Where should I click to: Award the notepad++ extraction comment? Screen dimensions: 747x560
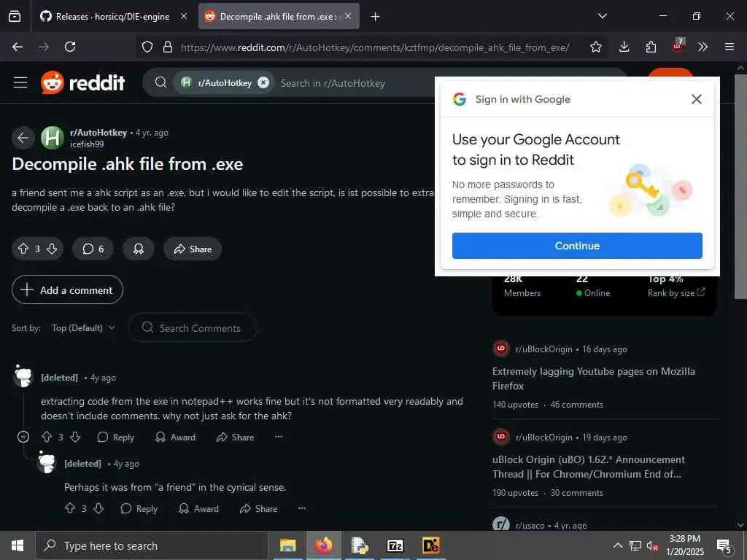(x=175, y=437)
